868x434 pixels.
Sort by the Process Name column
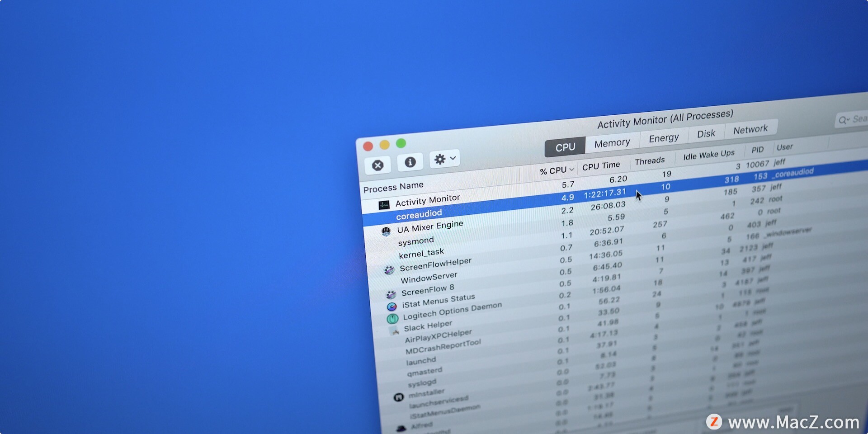pyautogui.click(x=393, y=187)
